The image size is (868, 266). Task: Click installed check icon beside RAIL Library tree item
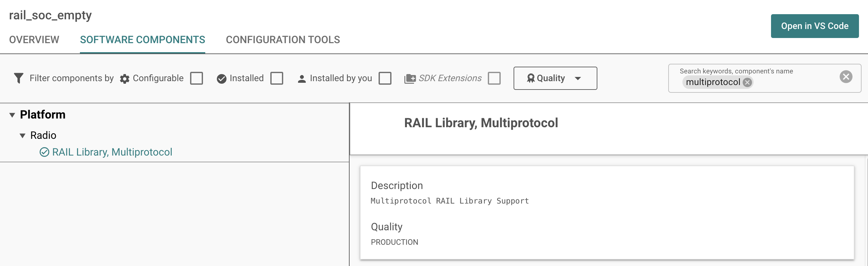[x=44, y=152]
